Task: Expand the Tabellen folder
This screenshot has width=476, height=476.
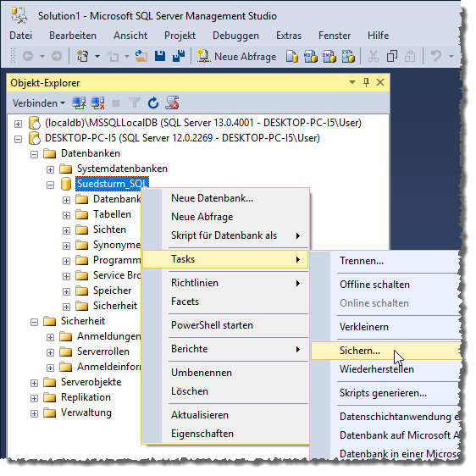Action: click(66, 215)
